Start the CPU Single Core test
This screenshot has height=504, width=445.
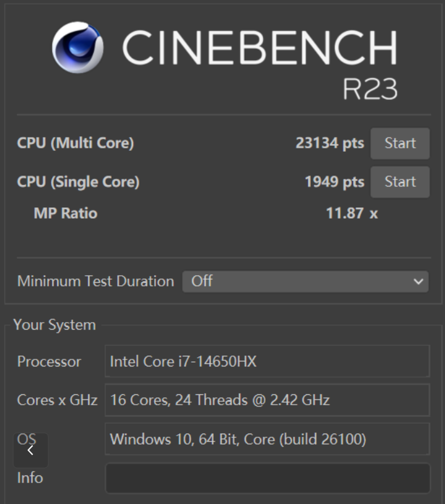(400, 182)
